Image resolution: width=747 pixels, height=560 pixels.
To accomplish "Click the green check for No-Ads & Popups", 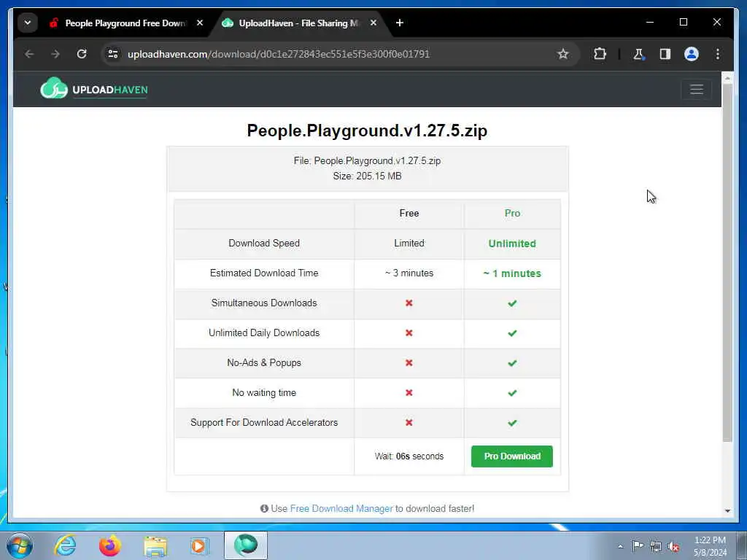I will pos(512,363).
